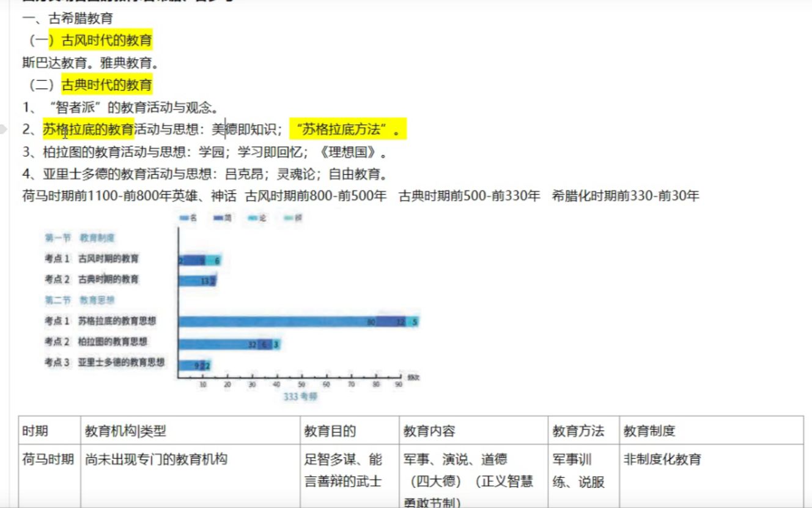Click the line “智者派”的教育活动与观念

[131, 108]
